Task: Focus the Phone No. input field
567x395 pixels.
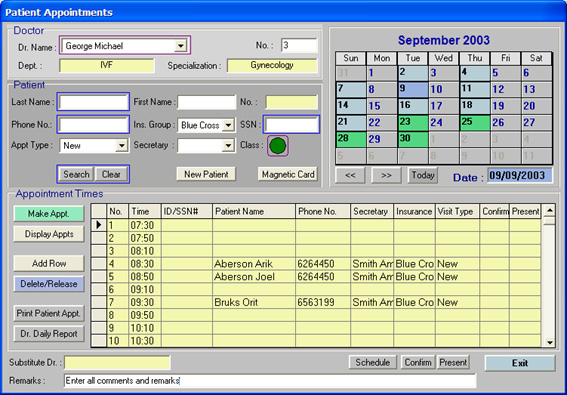Action: click(x=93, y=125)
